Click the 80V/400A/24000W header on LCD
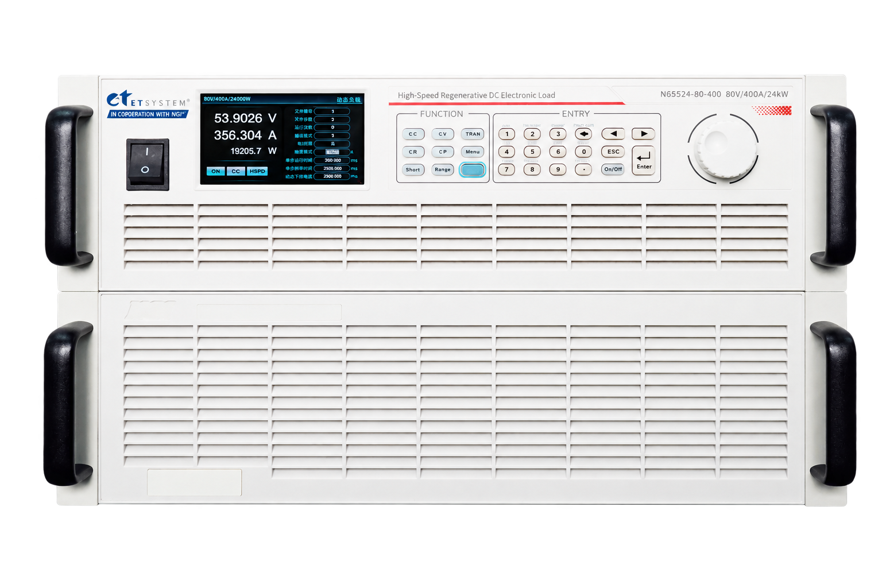882x588 pixels. point(227,99)
